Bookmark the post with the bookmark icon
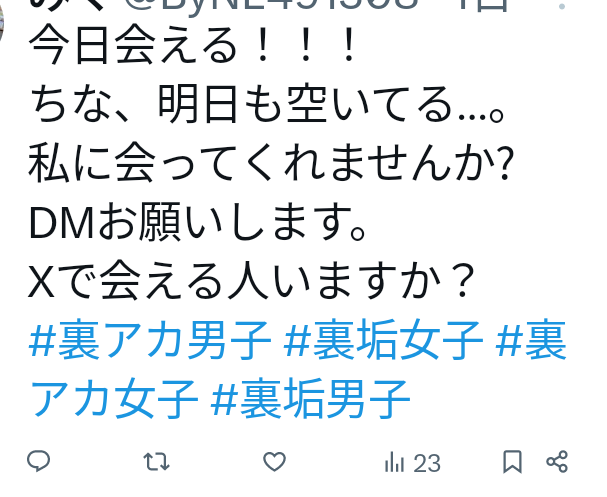This screenshot has height=497, width=607. (x=512, y=462)
